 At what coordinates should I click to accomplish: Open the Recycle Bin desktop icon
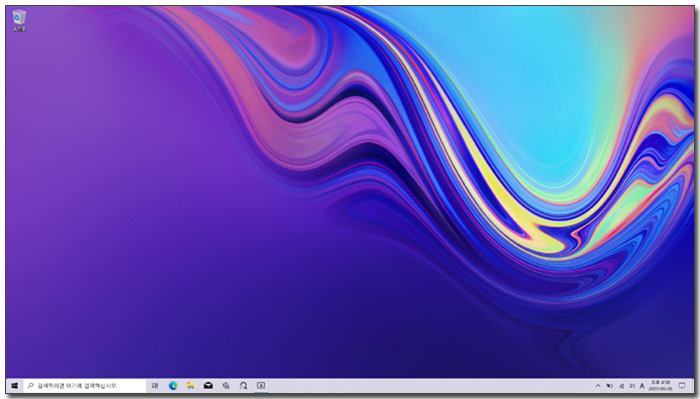[x=19, y=21]
